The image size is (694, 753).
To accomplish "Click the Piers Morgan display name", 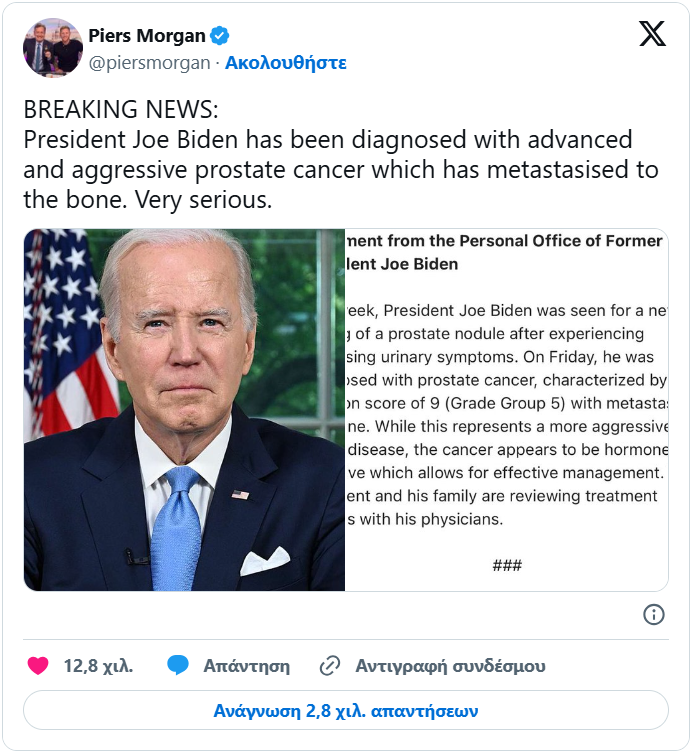I will click(x=147, y=36).
